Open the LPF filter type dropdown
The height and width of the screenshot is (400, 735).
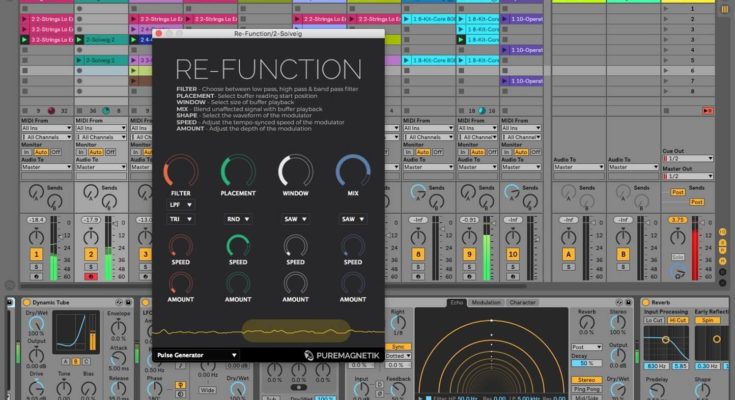tap(181, 204)
